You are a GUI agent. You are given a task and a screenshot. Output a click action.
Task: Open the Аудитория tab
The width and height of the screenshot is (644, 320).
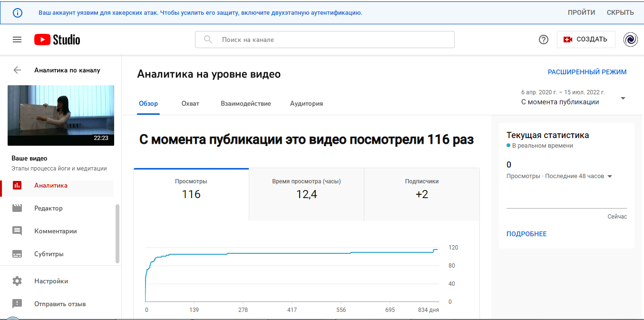[306, 103]
